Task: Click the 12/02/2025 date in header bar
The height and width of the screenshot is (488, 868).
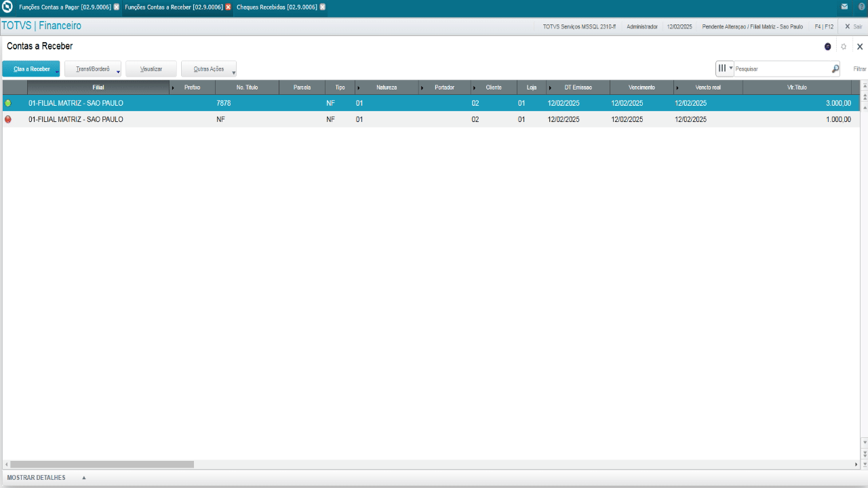Action: 679,26
